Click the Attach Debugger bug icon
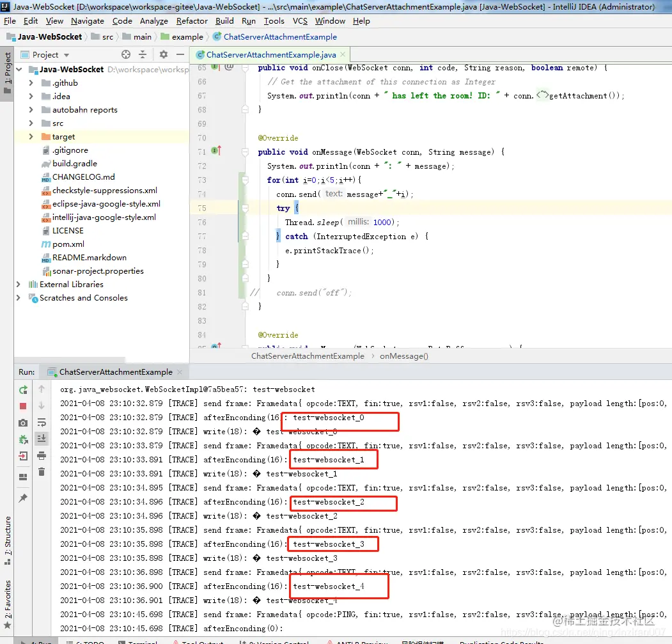 pyautogui.click(x=23, y=439)
